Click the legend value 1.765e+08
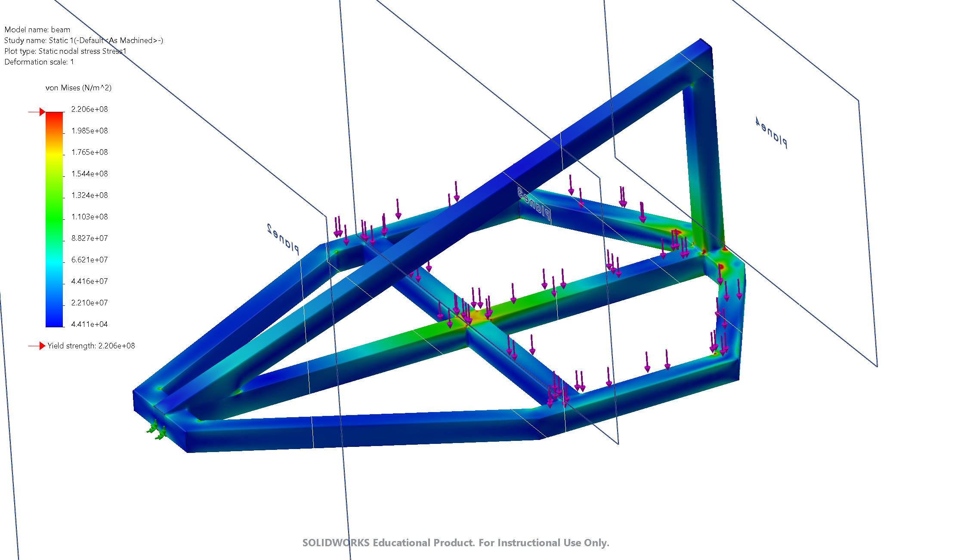 (90, 152)
